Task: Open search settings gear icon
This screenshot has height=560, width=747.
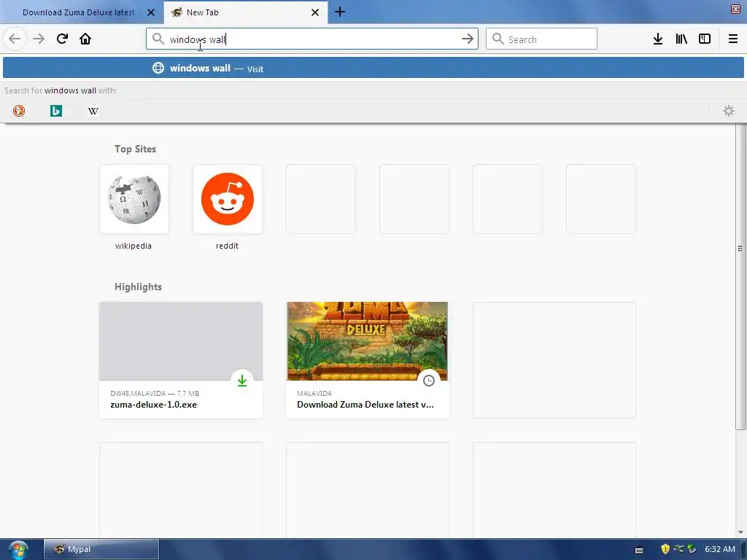Action: coord(729,111)
